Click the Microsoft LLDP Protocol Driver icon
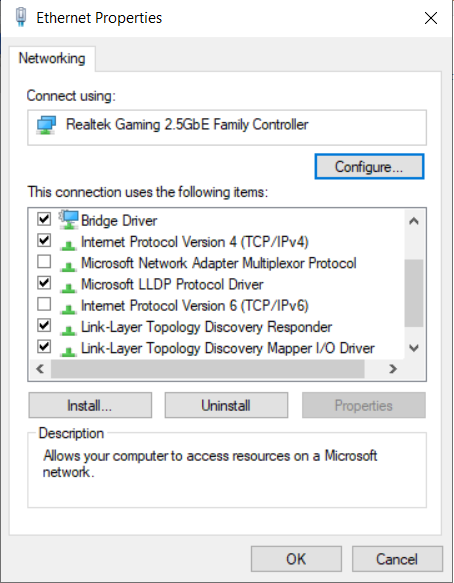454x583 pixels. coord(68,287)
